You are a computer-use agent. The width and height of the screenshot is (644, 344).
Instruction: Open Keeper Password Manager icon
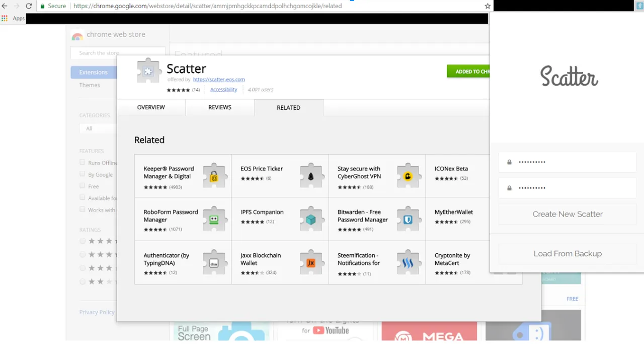[x=214, y=176]
